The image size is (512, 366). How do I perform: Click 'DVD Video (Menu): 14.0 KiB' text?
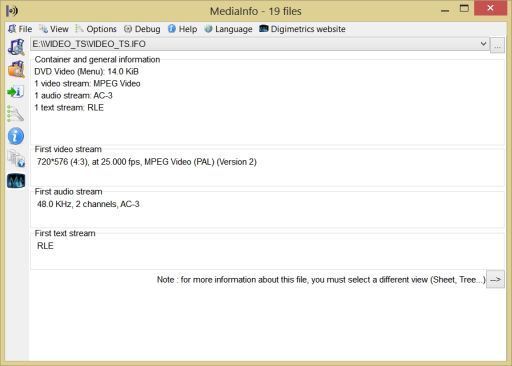[86, 71]
